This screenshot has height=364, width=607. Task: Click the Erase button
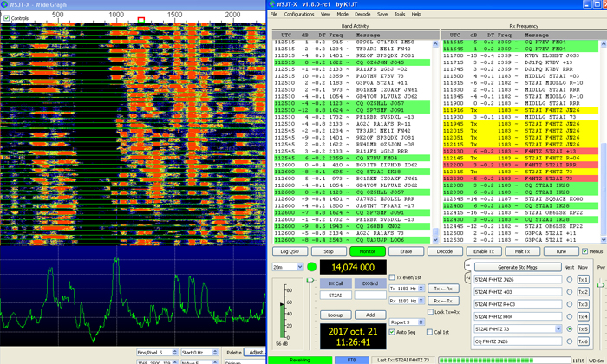click(406, 251)
